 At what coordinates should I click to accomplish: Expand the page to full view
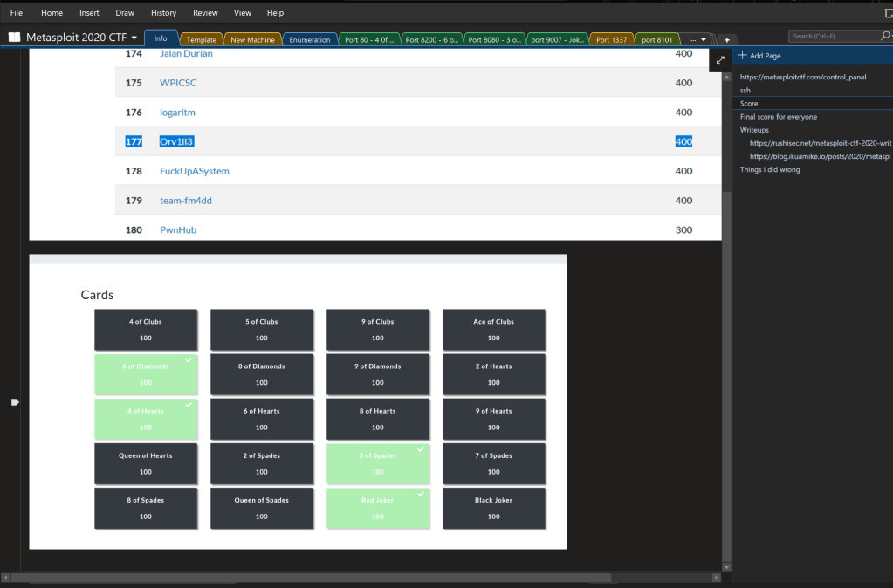720,60
